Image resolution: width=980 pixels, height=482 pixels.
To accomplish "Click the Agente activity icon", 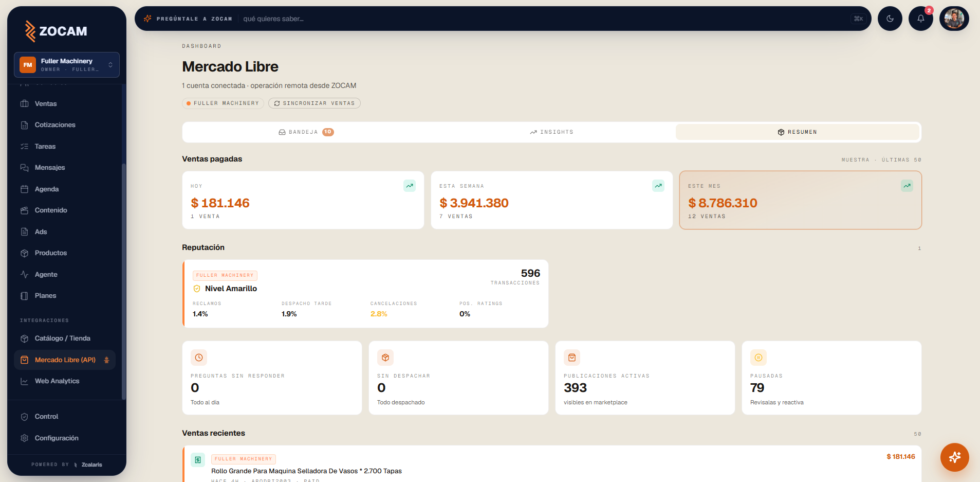I will coord(24,275).
